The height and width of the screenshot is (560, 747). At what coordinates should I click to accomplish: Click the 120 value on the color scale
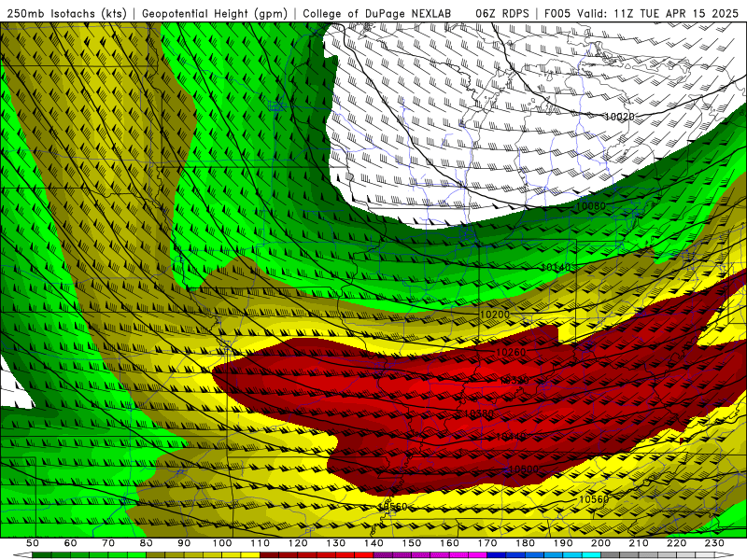[298, 543]
